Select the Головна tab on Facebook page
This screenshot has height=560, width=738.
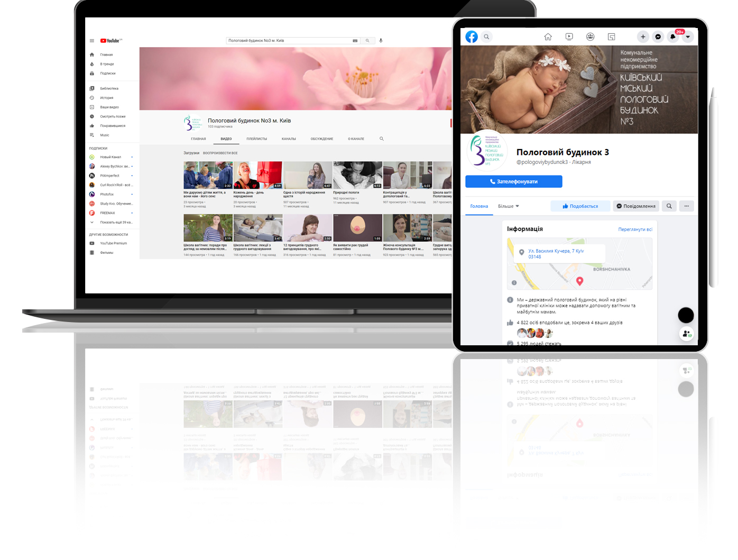pos(479,206)
